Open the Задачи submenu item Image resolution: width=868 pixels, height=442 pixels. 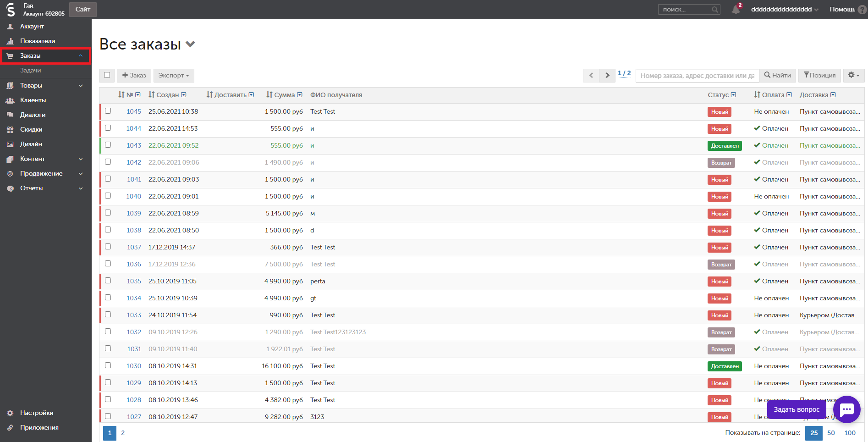click(31, 71)
